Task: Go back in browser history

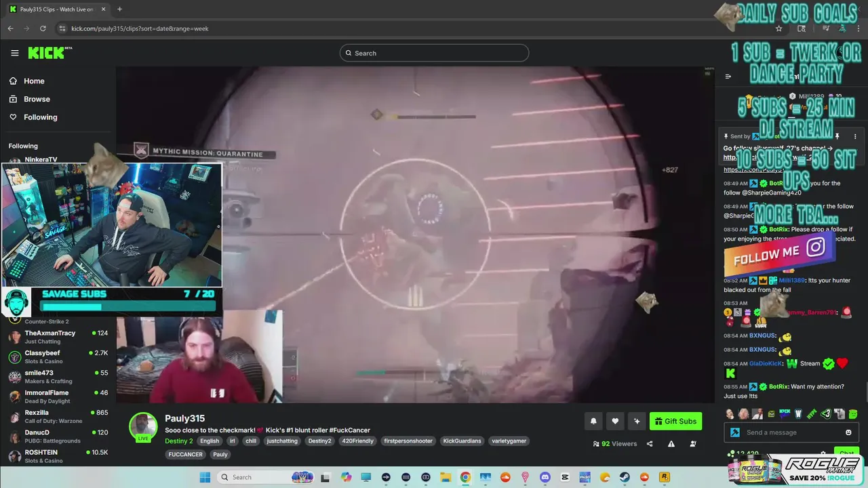Action: [x=10, y=28]
